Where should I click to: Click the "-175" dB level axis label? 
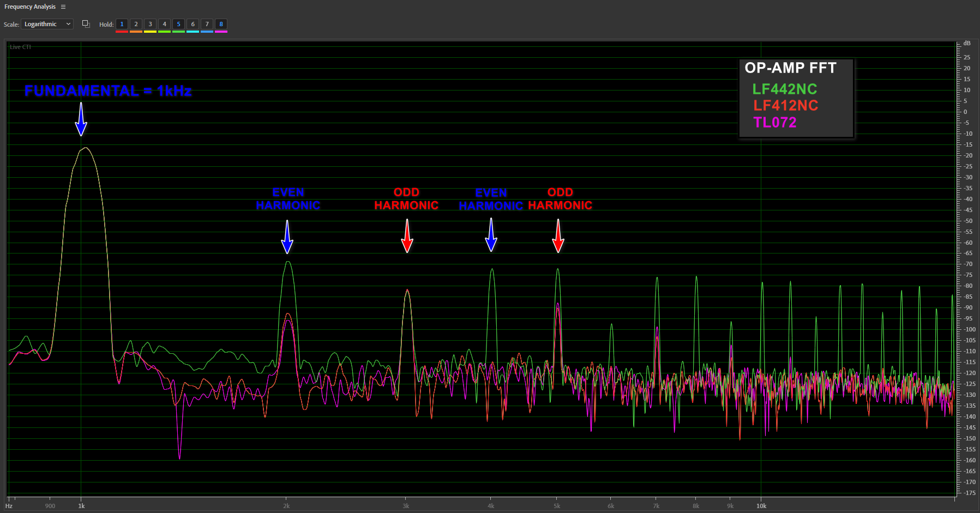point(969,493)
